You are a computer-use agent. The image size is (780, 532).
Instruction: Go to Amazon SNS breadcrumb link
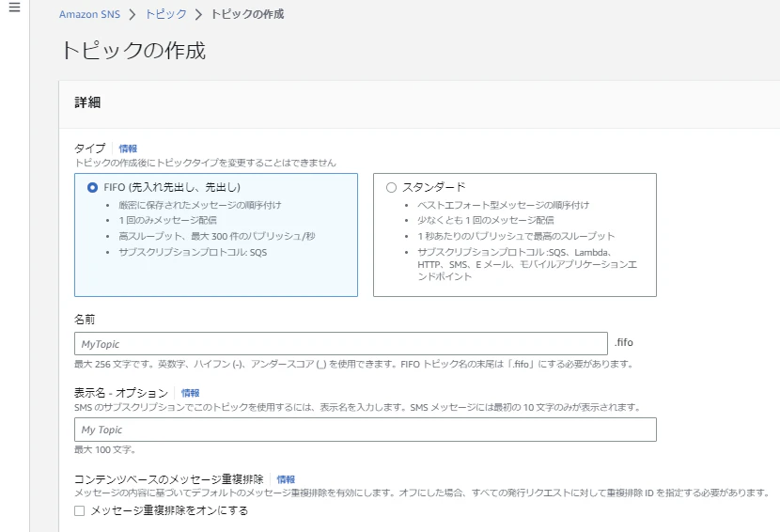pyautogui.click(x=89, y=14)
